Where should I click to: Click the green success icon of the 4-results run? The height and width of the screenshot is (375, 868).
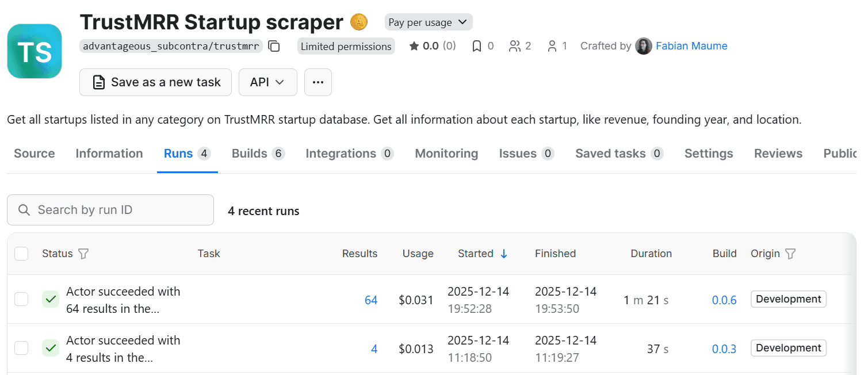tap(51, 348)
